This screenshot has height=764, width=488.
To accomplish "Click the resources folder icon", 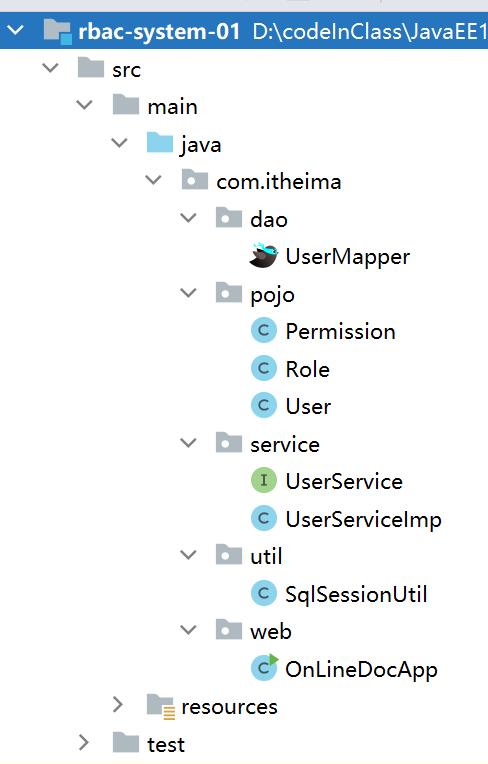I will coord(161,706).
